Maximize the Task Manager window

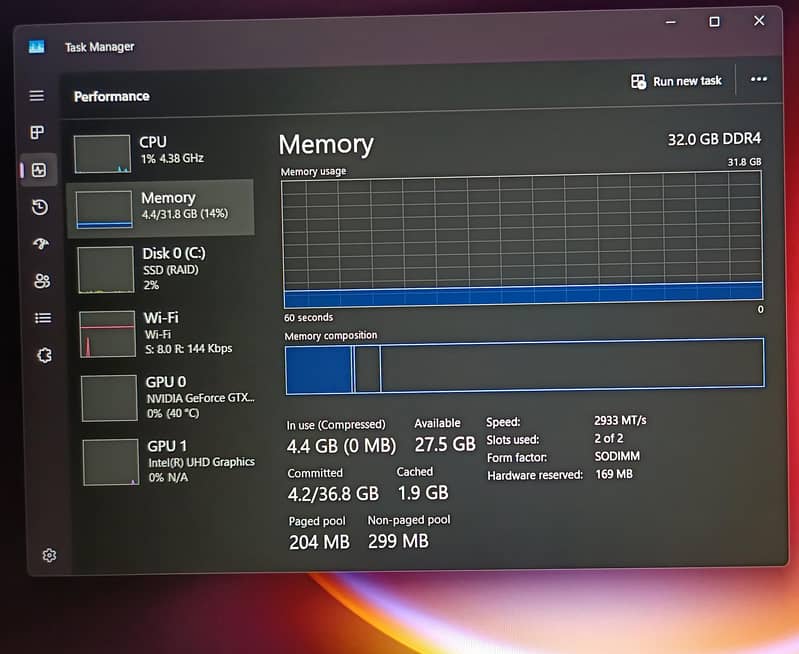714,21
